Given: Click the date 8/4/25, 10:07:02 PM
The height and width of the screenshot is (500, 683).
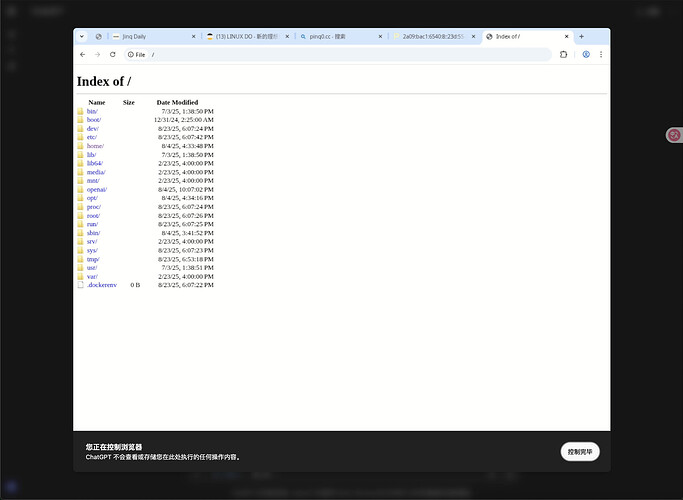Looking at the screenshot, I should click(x=186, y=189).
